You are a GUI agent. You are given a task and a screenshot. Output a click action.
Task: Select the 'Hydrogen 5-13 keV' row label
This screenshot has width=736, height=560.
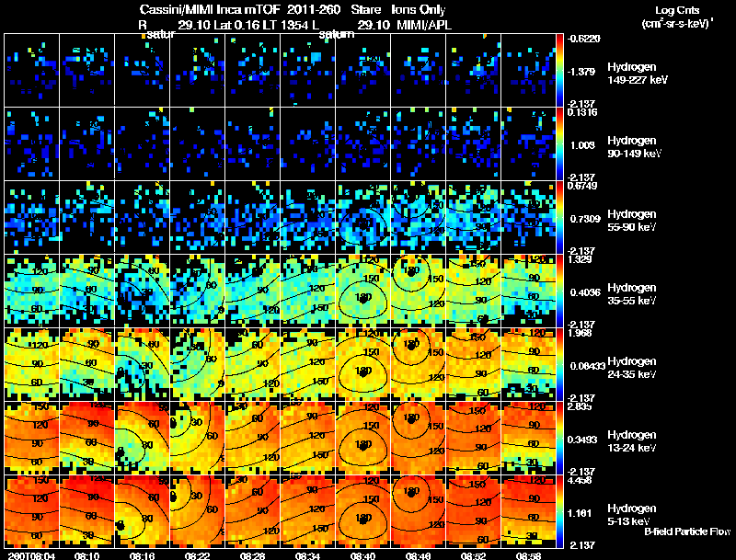coord(632,515)
